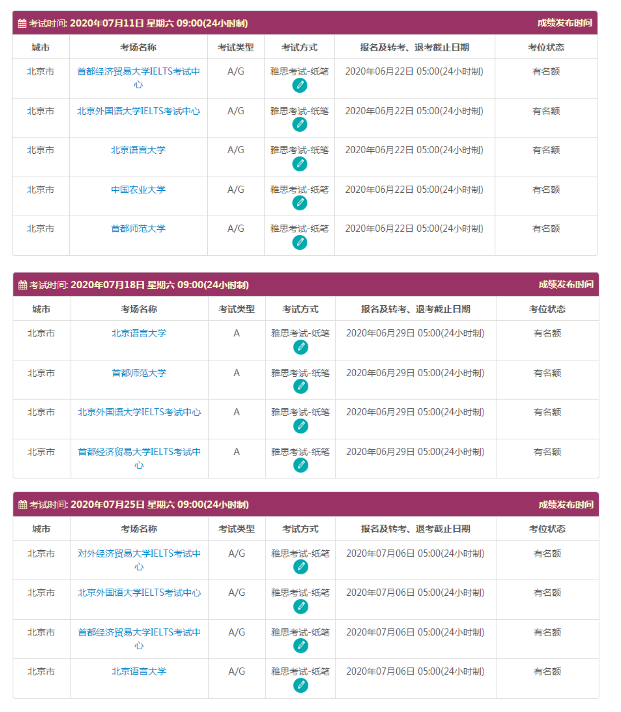Open 成绩发布时间 link for July 18 exam
Image resolution: width=621 pixels, height=712 pixels.
point(565,285)
